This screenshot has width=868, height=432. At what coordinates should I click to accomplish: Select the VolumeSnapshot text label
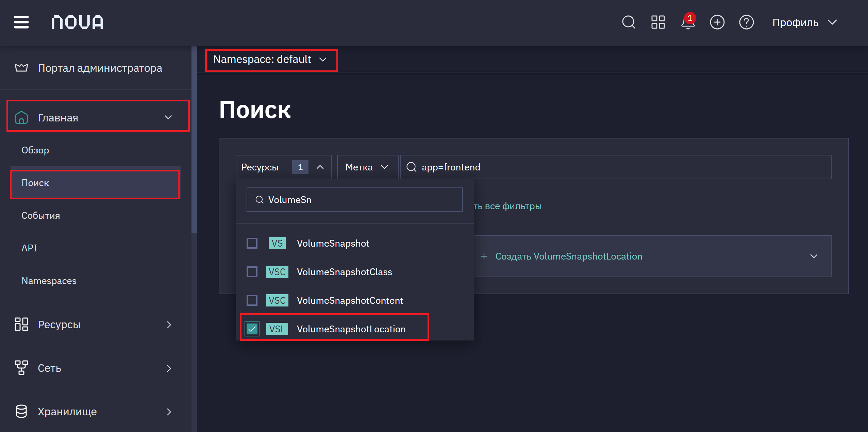coord(333,243)
